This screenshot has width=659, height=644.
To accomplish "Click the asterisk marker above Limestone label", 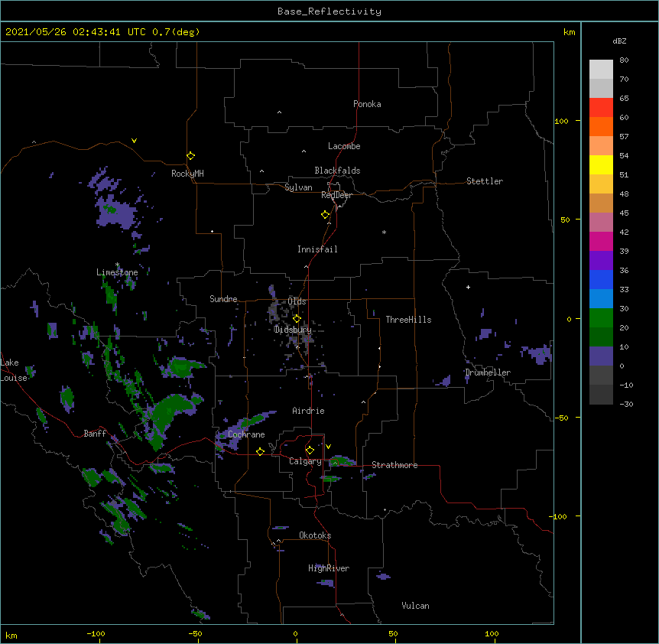I will point(117,265).
